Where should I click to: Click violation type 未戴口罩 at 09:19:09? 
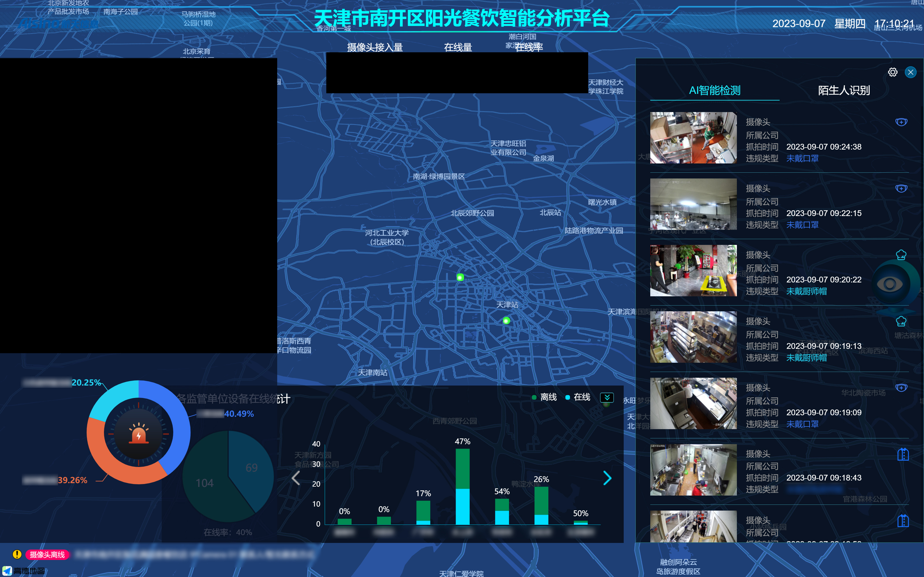click(x=802, y=424)
